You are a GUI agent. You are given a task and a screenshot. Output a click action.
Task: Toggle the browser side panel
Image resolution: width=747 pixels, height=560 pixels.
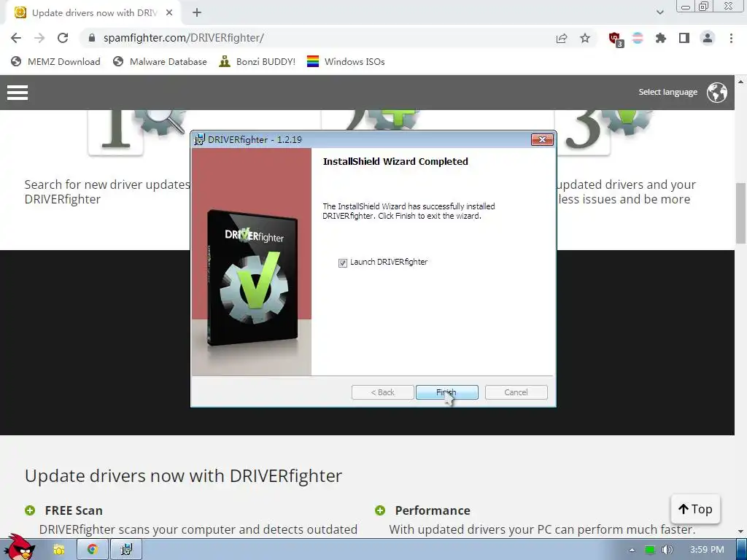tap(684, 38)
